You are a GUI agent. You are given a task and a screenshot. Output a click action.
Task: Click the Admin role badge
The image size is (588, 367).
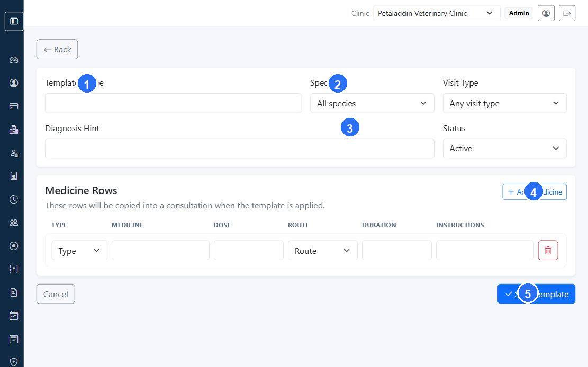click(x=519, y=13)
